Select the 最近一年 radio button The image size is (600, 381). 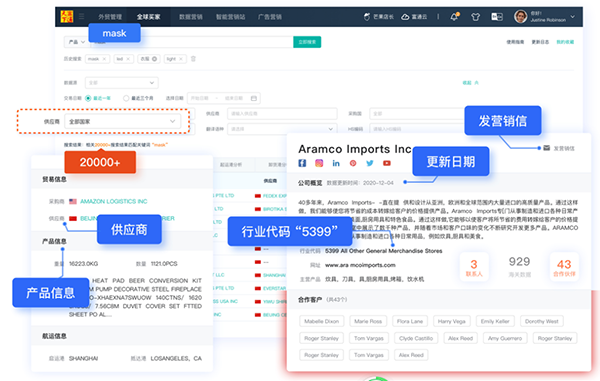point(88,98)
